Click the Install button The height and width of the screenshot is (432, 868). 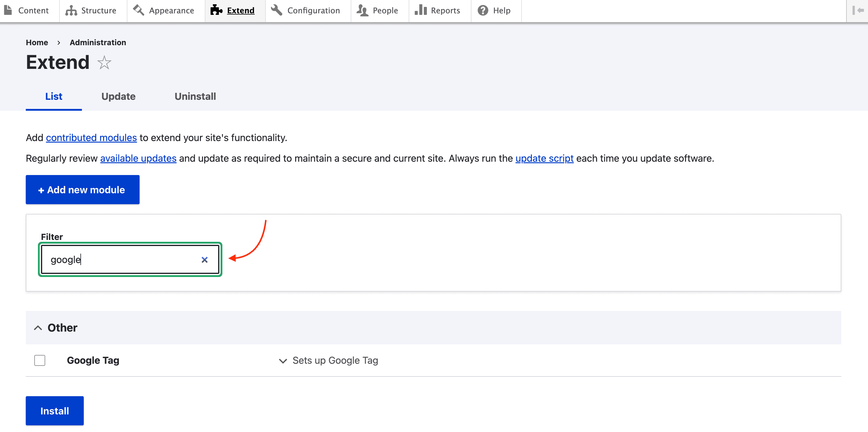(55, 411)
